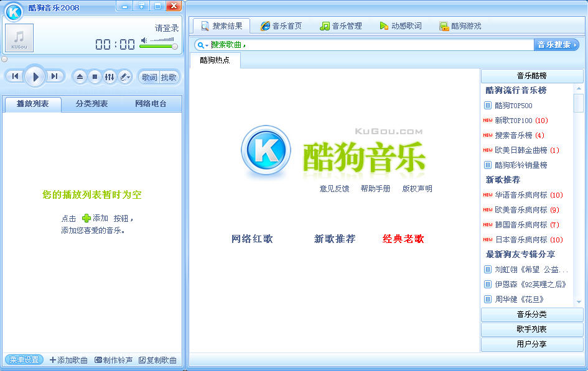Open 伊恩森《92英哩之后》 album
588x371 pixels.
pos(531,285)
